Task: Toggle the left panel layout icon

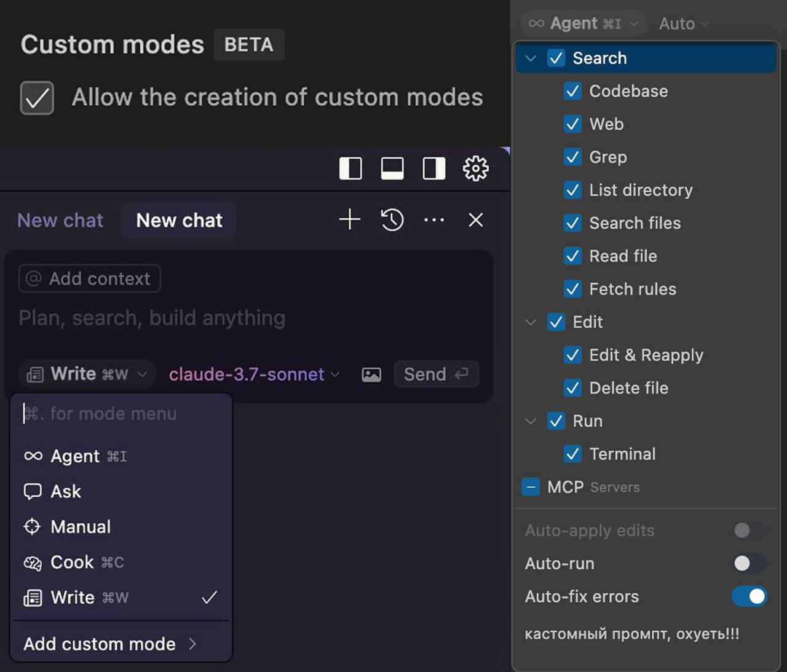Action: [x=350, y=168]
